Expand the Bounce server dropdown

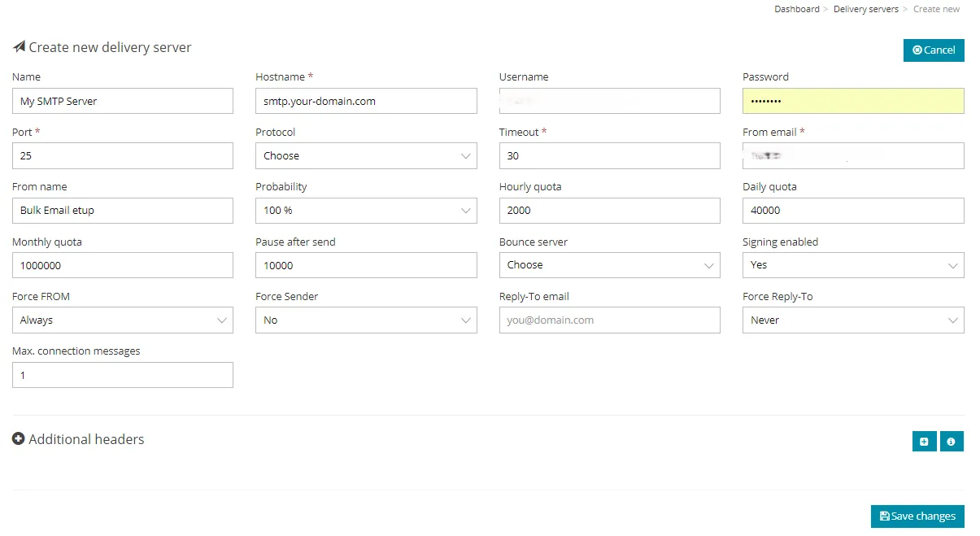(609, 265)
